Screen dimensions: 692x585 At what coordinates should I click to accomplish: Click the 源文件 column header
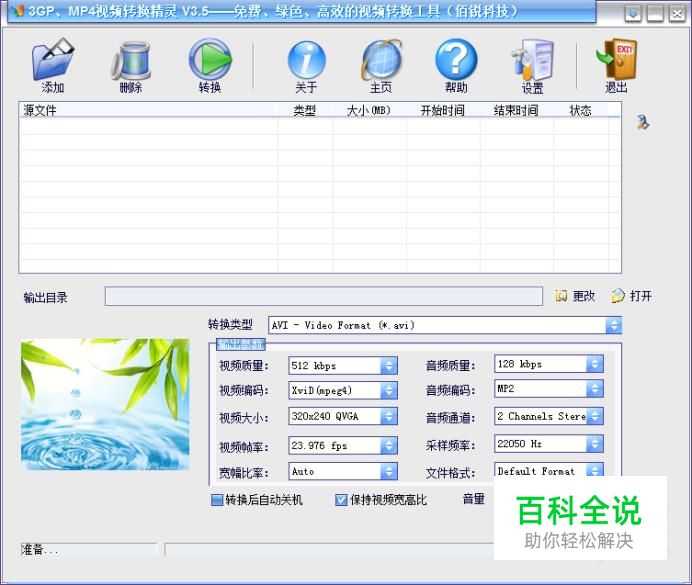pos(148,110)
